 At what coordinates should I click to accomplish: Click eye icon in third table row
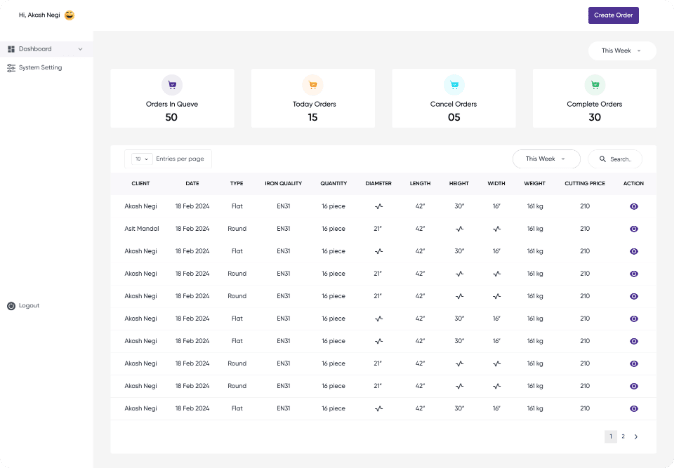634,251
